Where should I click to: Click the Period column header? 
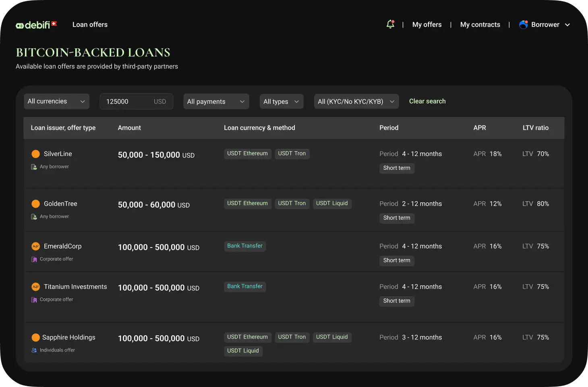pyautogui.click(x=389, y=128)
